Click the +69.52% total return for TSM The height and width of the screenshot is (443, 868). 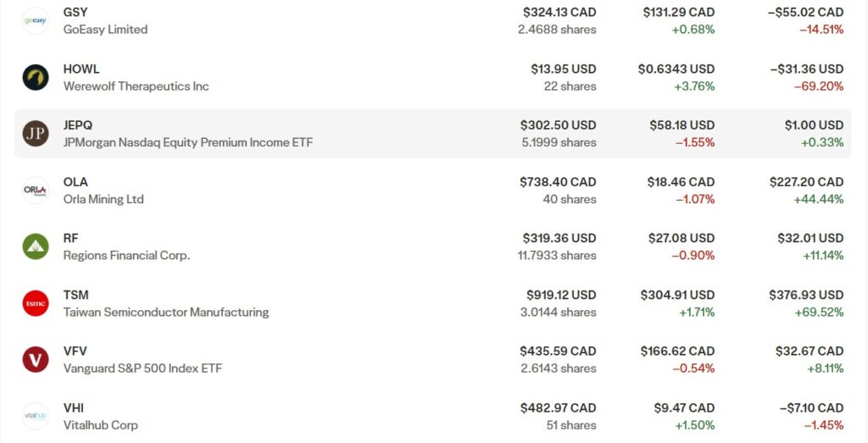point(822,312)
